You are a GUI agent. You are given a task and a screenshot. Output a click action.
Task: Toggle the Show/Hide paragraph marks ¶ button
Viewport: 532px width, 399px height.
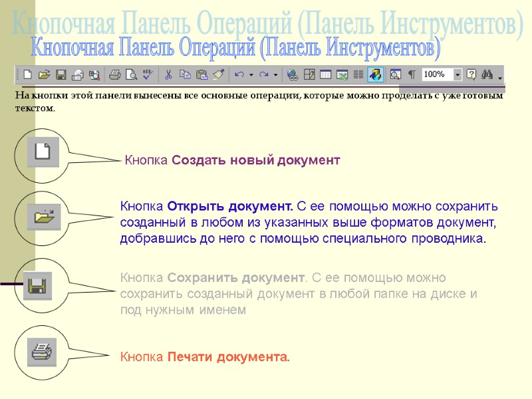pyautogui.click(x=412, y=74)
